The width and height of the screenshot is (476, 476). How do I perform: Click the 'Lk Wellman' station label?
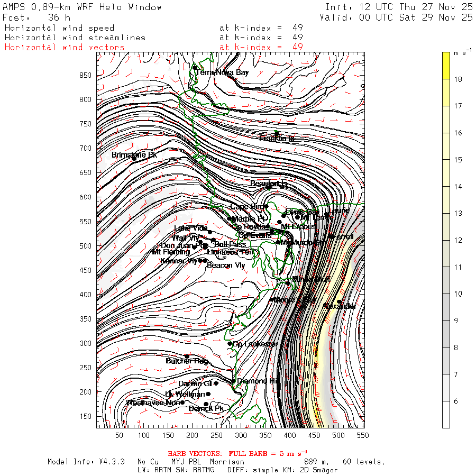tap(185, 394)
